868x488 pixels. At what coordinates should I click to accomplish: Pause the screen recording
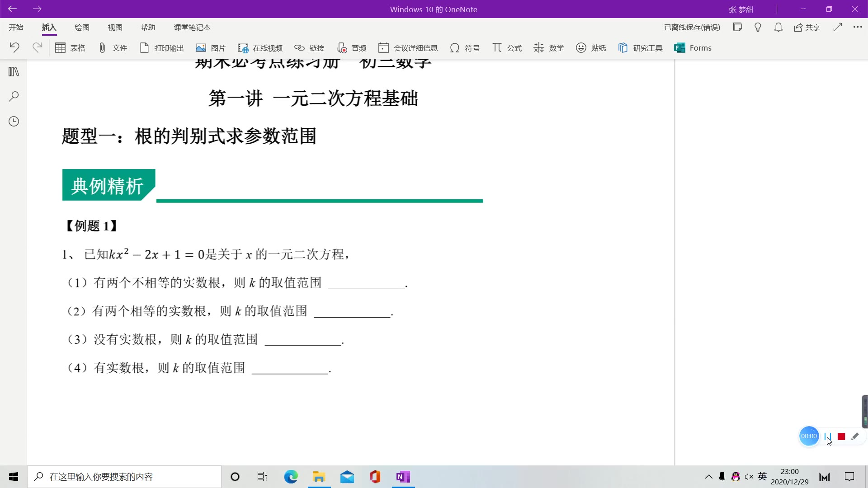pyautogui.click(x=827, y=436)
